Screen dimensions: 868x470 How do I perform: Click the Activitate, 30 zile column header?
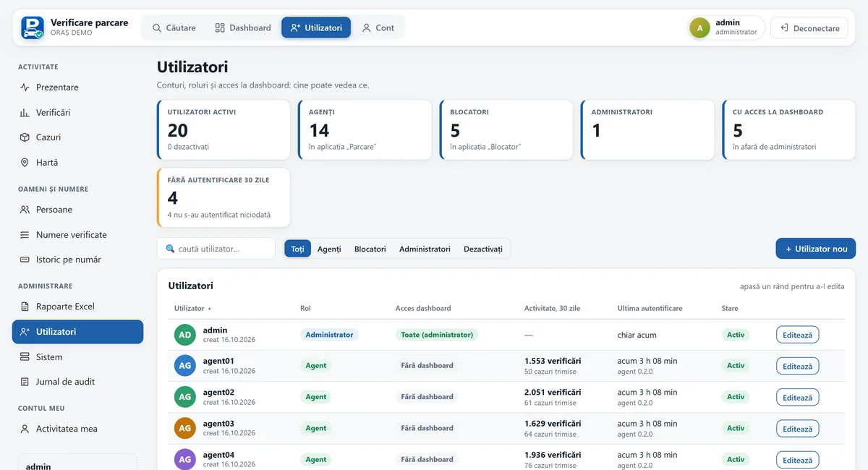click(552, 309)
